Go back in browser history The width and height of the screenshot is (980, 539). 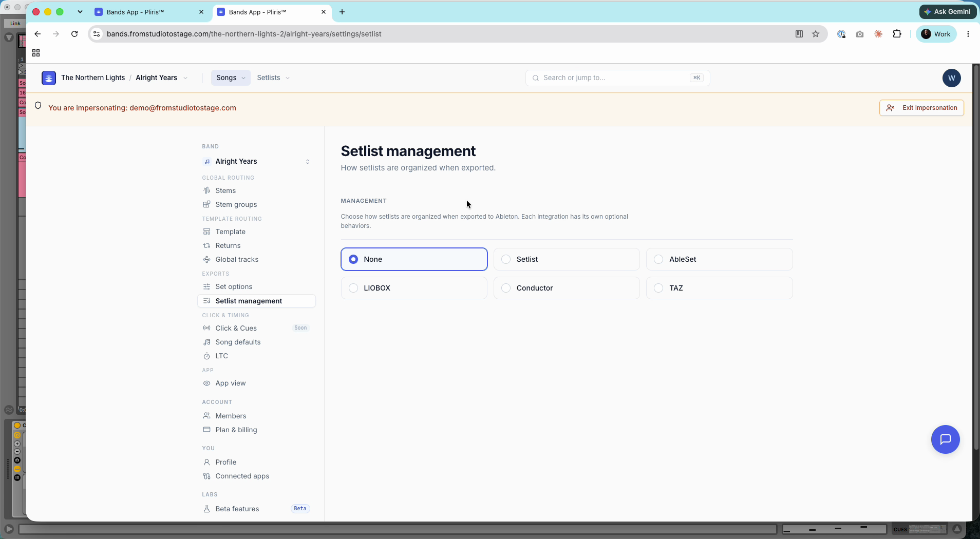(x=37, y=34)
